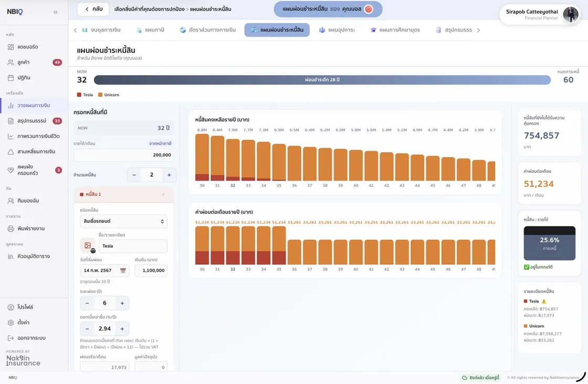588x384 pixels.
Task: Click the Sirapob Catteeyothai profile photo
Action: (570, 15)
